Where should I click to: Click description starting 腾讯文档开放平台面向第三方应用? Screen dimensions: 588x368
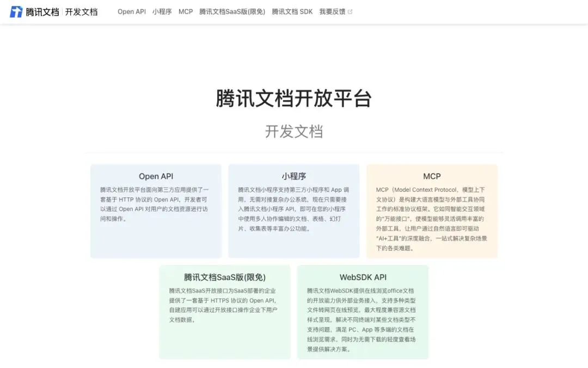point(155,204)
